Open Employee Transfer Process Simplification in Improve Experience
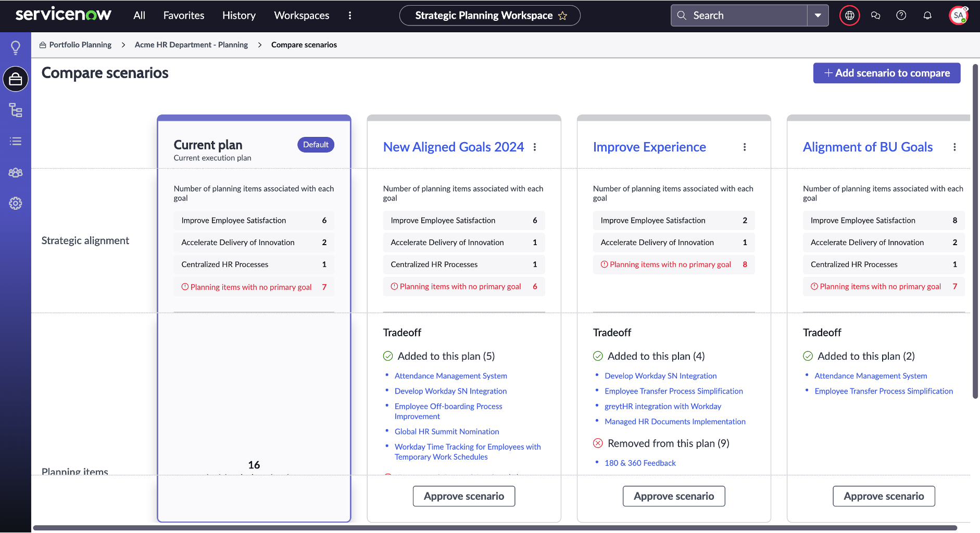This screenshot has width=980, height=533. (x=674, y=391)
